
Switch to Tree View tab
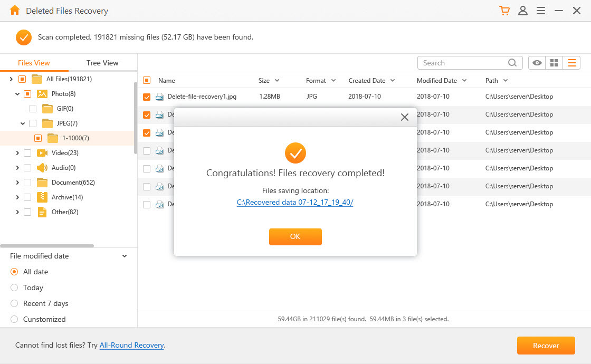(x=102, y=62)
